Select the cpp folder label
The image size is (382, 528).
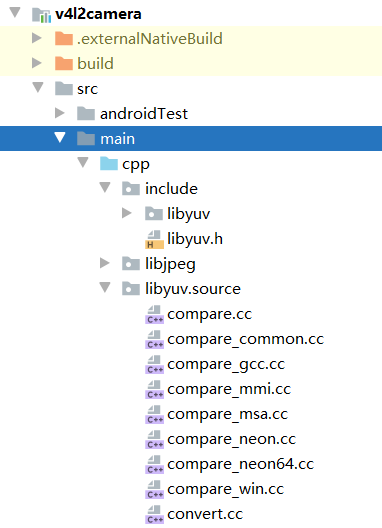[136, 165]
